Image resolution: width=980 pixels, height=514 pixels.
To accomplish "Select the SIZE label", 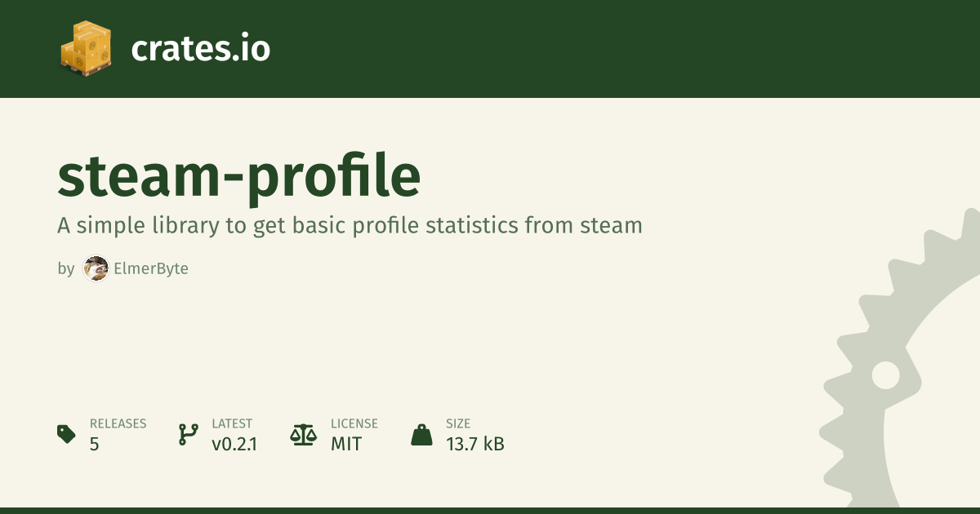I will (458, 423).
